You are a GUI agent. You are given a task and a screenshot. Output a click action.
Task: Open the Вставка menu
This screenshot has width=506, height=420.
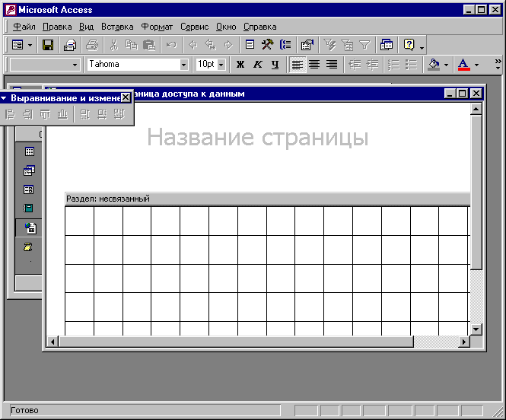(x=117, y=27)
